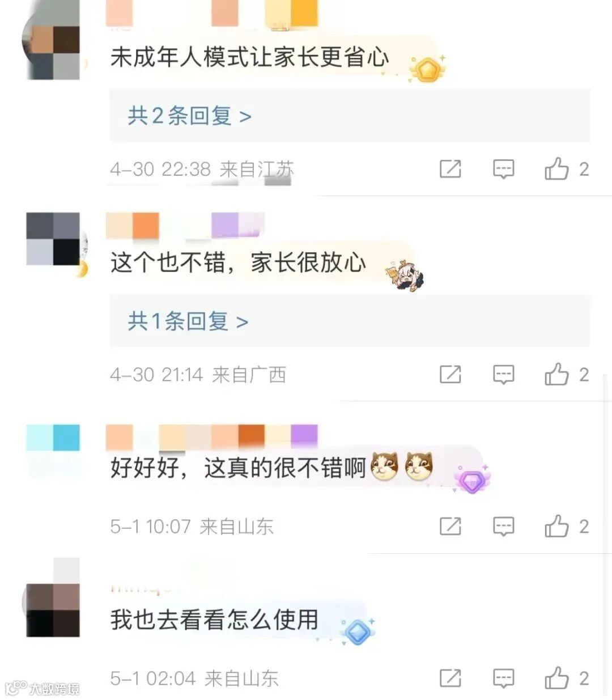This screenshot has height=700, width=612.
Task: Reply to the 广西 comment
Action: 503,375
